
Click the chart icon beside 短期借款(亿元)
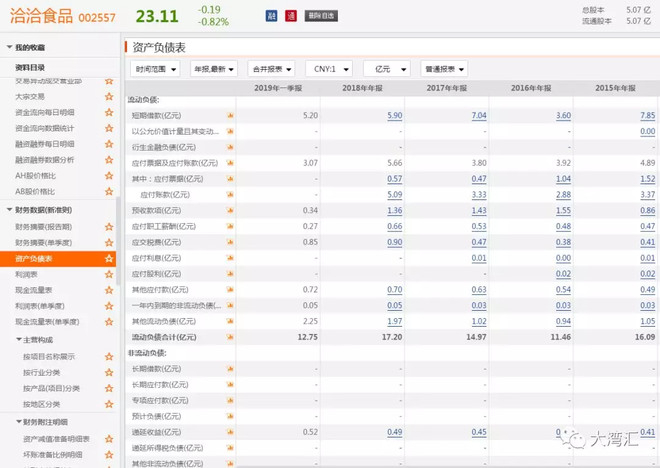[230, 115]
